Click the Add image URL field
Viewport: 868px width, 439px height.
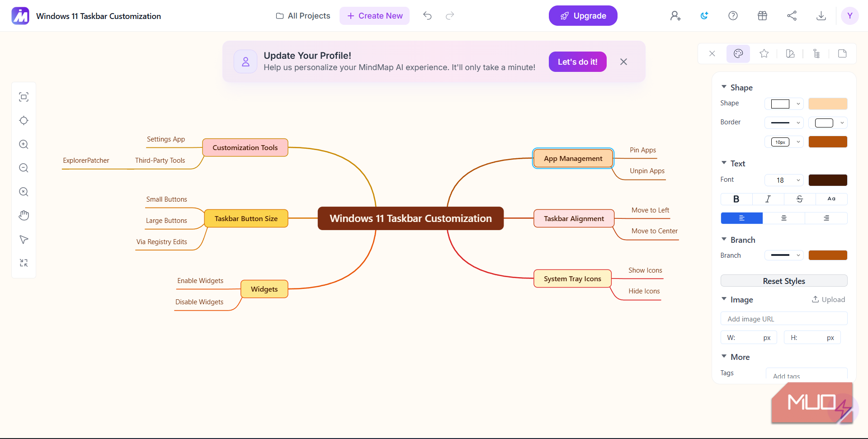click(x=784, y=319)
